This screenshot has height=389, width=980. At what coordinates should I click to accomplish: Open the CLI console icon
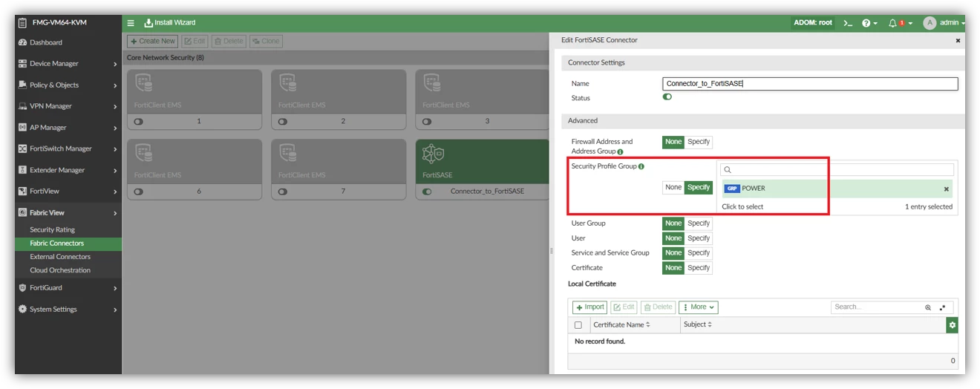(848, 23)
